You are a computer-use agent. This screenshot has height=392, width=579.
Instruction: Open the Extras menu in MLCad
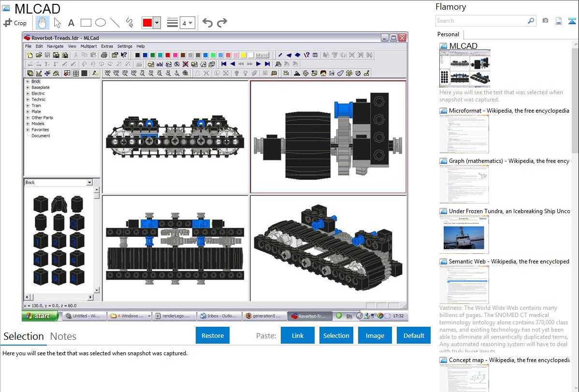point(107,46)
